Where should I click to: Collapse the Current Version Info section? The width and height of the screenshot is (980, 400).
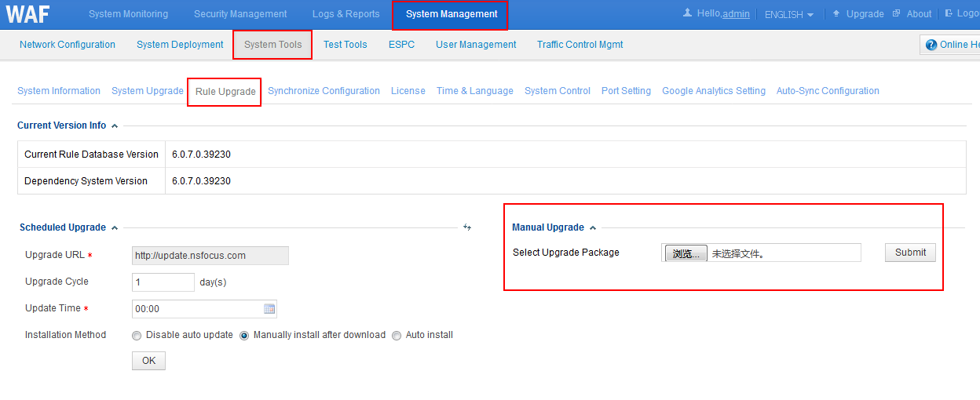pyautogui.click(x=115, y=125)
